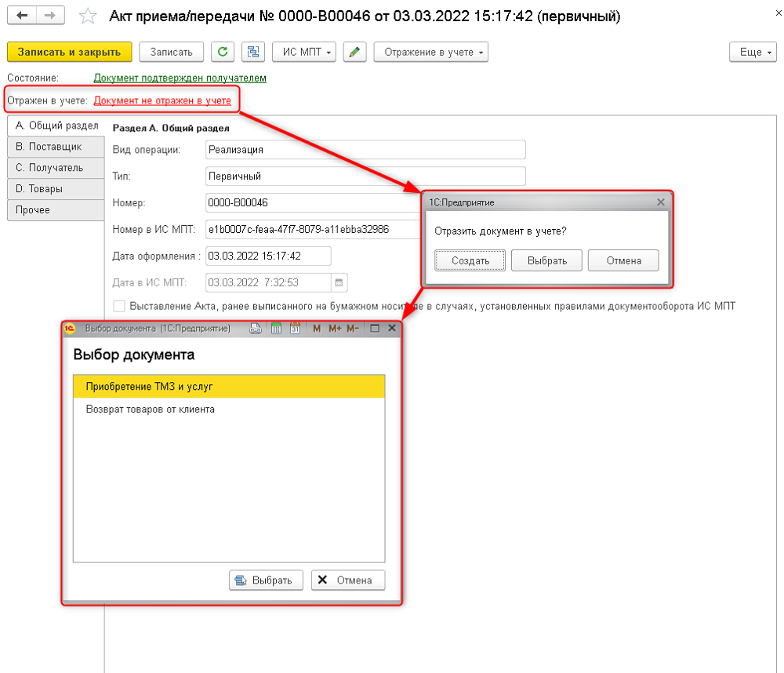The height and width of the screenshot is (673, 784).
Task: Click Выбрать in Выбор документа window
Action: (266, 580)
